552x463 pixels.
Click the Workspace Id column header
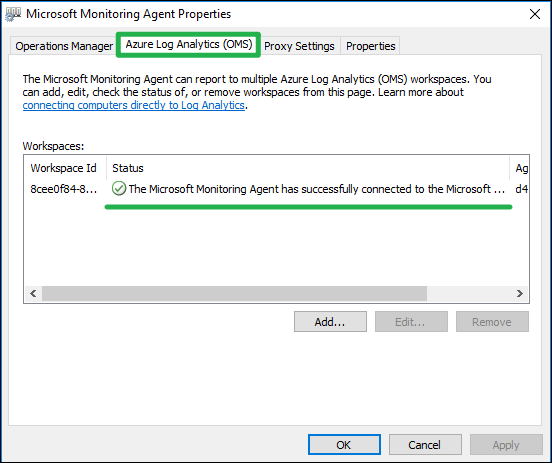[65, 168]
